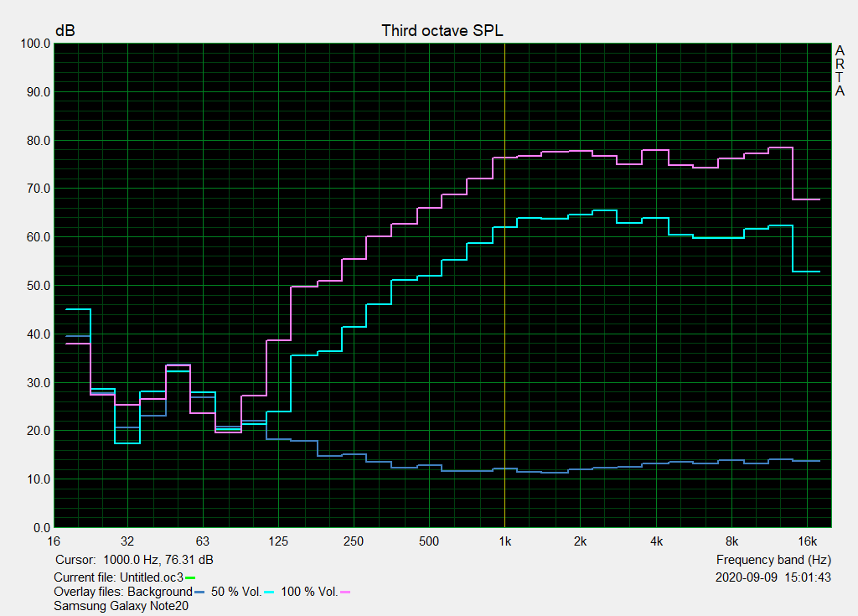Image resolution: width=858 pixels, height=616 pixels.
Task: Click the Frequency band (Hz) axis label
Action: pos(773,560)
